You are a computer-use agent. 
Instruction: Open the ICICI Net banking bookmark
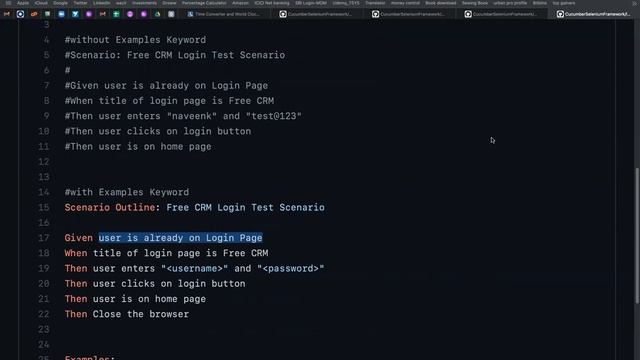tap(272, 3)
